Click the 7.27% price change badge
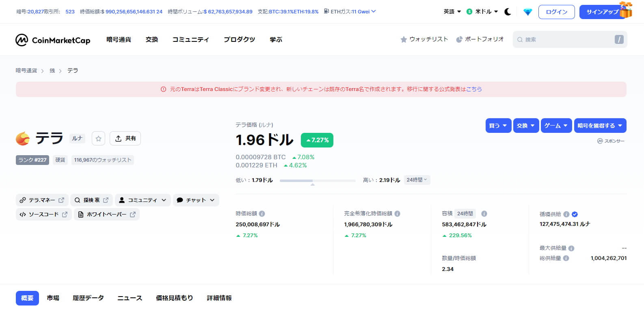This screenshot has height=312, width=644. [317, 140]
